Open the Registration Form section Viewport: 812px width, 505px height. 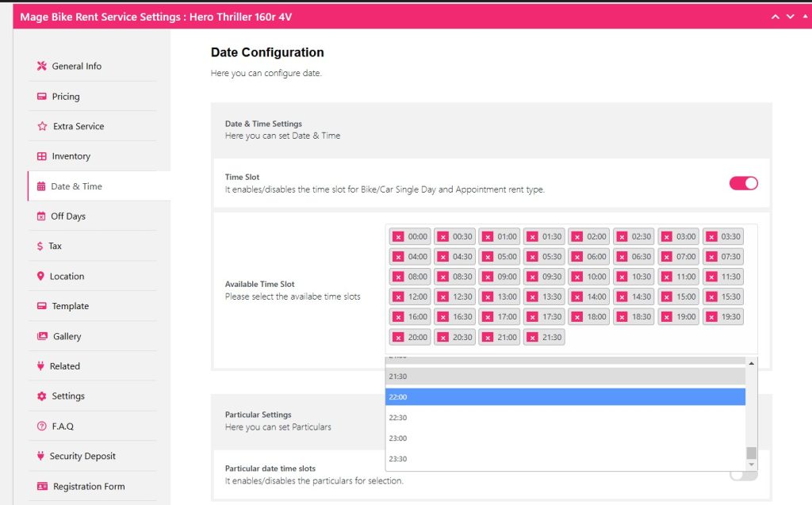click(x=88, y=487)
